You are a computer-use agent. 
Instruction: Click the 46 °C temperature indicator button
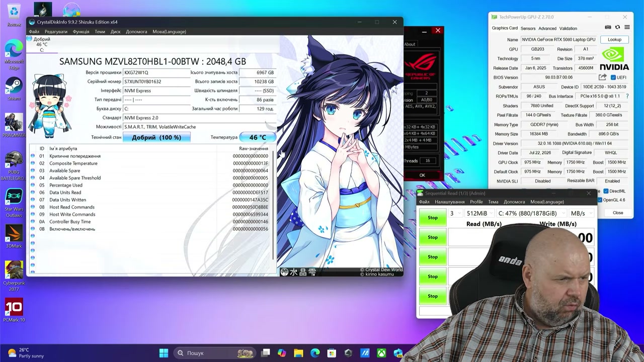258,137
